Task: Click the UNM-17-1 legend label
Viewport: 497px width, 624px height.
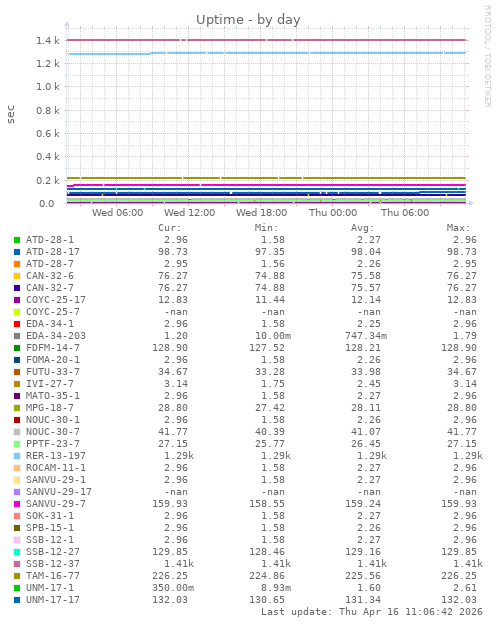Action: pos(50,588)
